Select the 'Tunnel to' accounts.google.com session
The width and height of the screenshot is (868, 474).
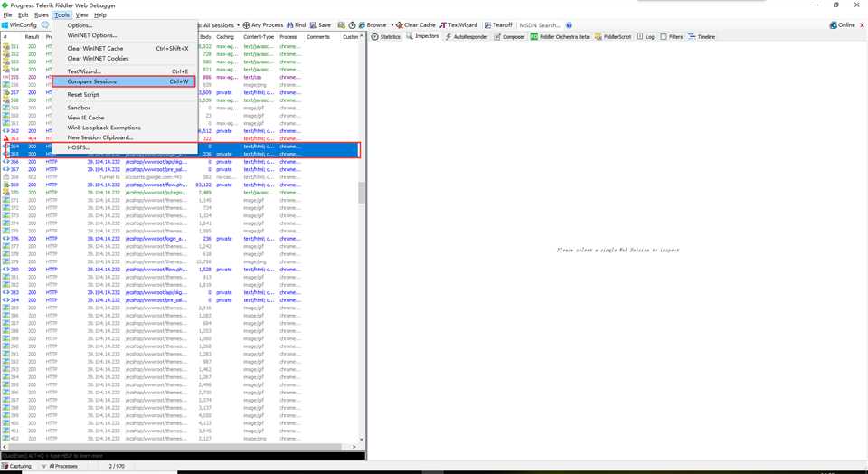181,177
